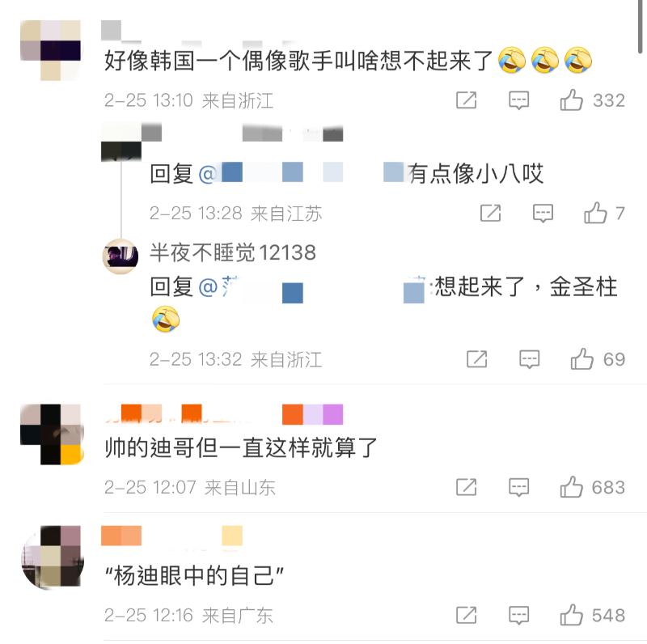Share the Korean idol singer comment
Screen dimensions: 647x644
(x=467, y=100)
